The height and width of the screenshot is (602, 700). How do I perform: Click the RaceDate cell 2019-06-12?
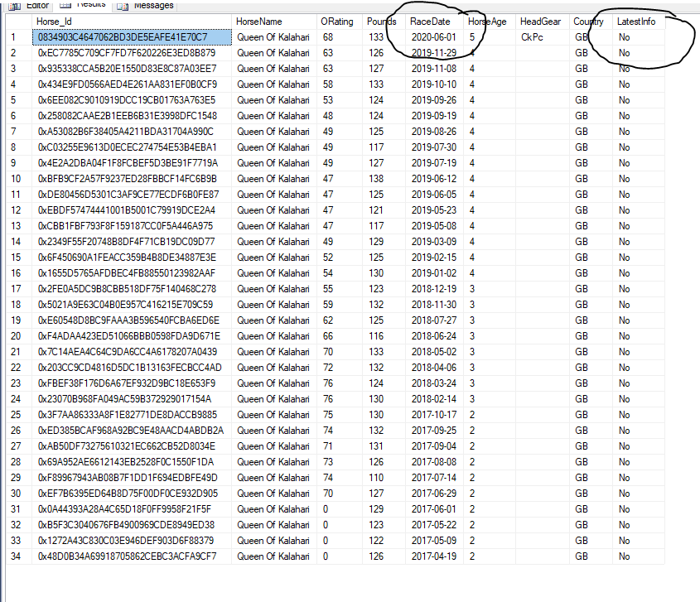pyautogui.click(x=434, y=179)
